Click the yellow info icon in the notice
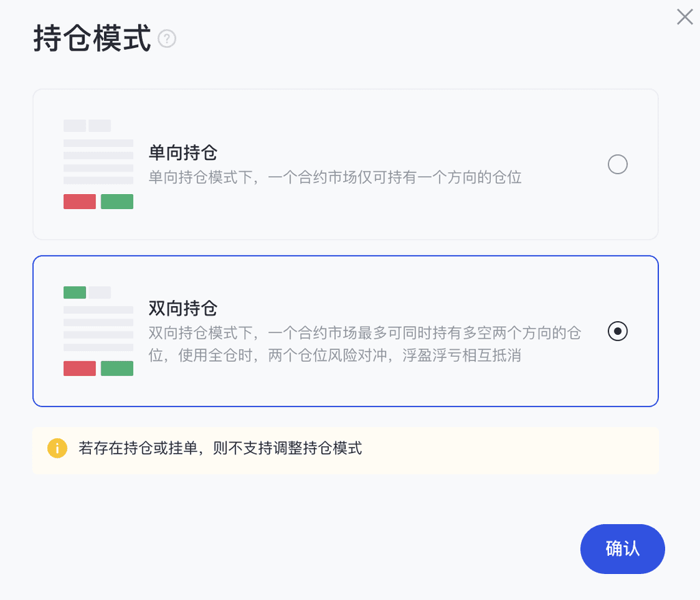This screenshot has width=700, height=600. [57, 448]
